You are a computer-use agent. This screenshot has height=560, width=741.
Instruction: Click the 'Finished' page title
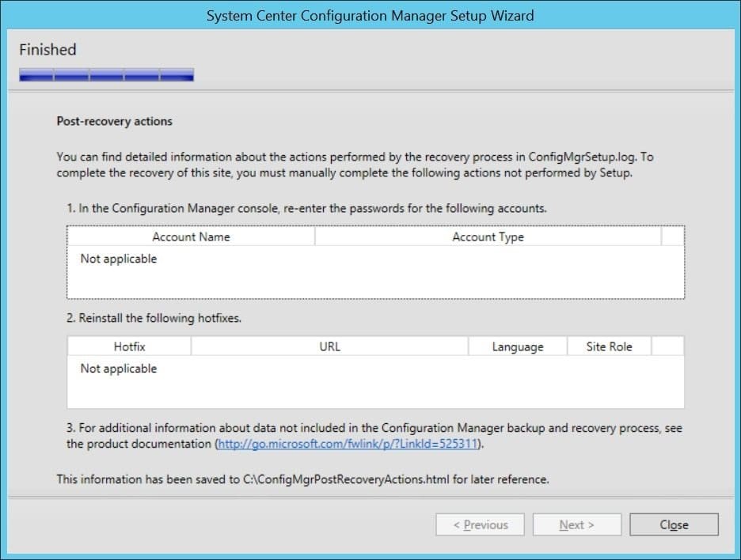click(47, 50)
